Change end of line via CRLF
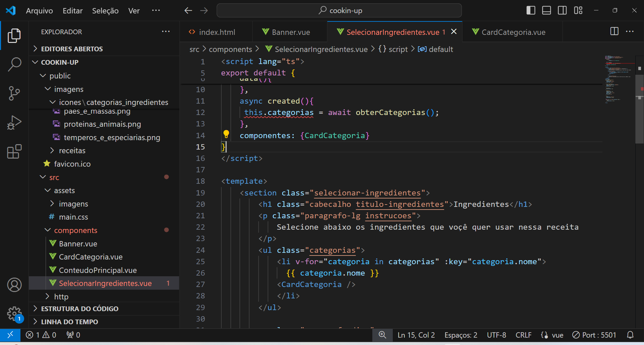The height and width of the screenshot is (345, 644). tap(523, 335)
